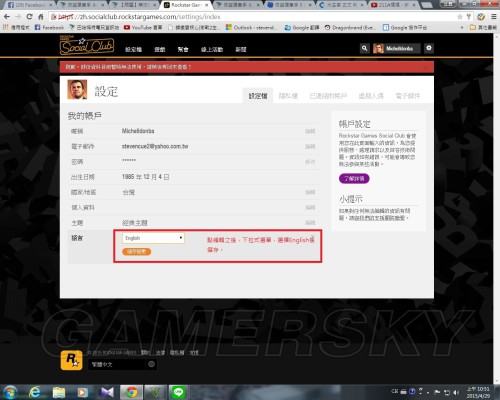This screenshot has width=500, height=400.
Task: Click the large profile avatar beside 設定
Action: point(77,89)
